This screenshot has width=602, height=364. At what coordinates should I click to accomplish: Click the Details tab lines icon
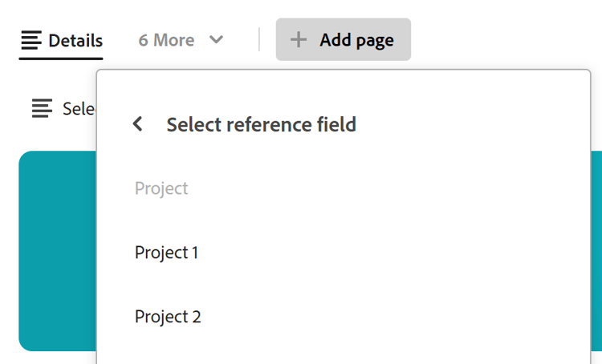pos(31,40)
